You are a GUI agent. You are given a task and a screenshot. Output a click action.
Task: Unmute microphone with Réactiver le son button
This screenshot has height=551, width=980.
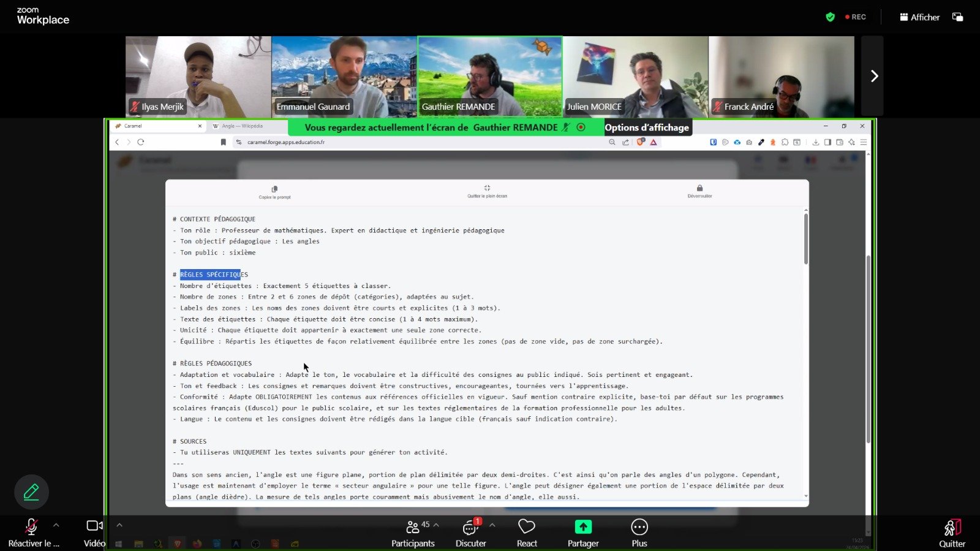tap(33, 533)
